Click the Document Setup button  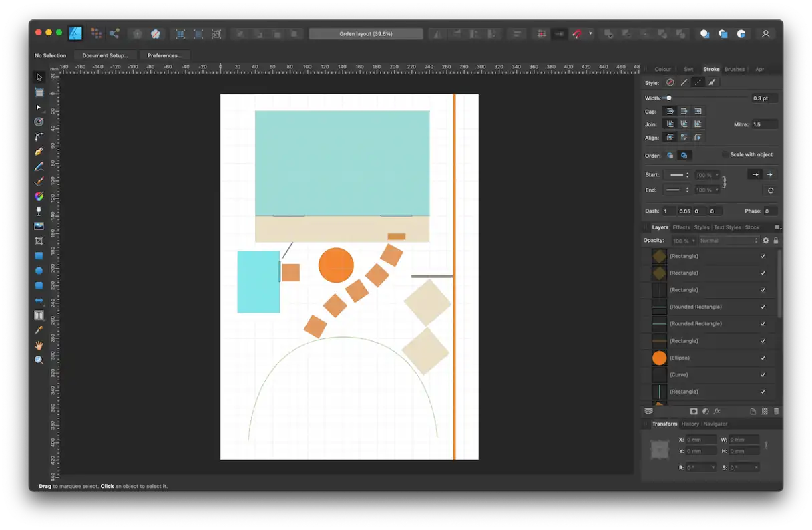[x=106, y=55]
